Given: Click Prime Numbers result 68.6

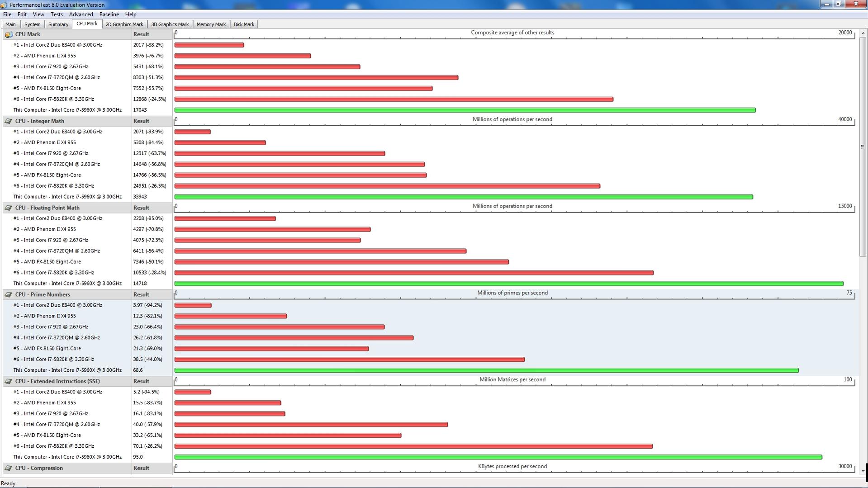Looking at the screenshot, I should pos(138,371).
